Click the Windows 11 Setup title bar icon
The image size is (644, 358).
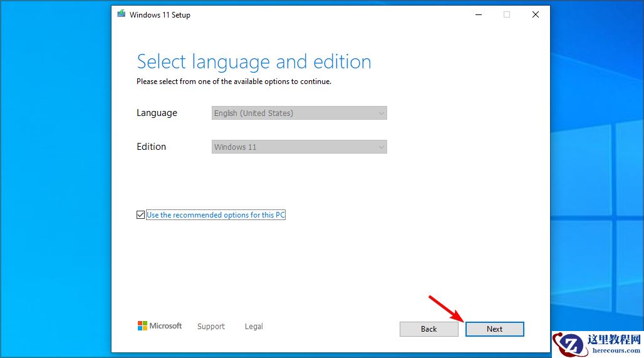coord(121,14)
